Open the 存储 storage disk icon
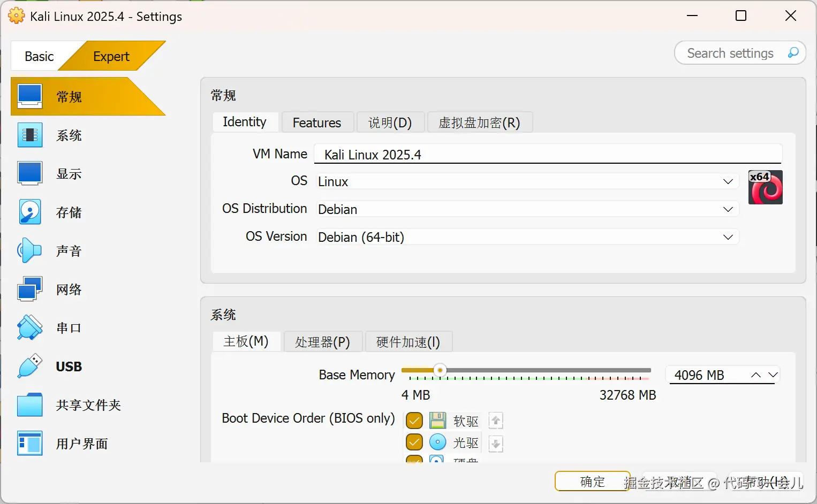The height and width of the screenshot is (504, 817). tap(29, 212)
